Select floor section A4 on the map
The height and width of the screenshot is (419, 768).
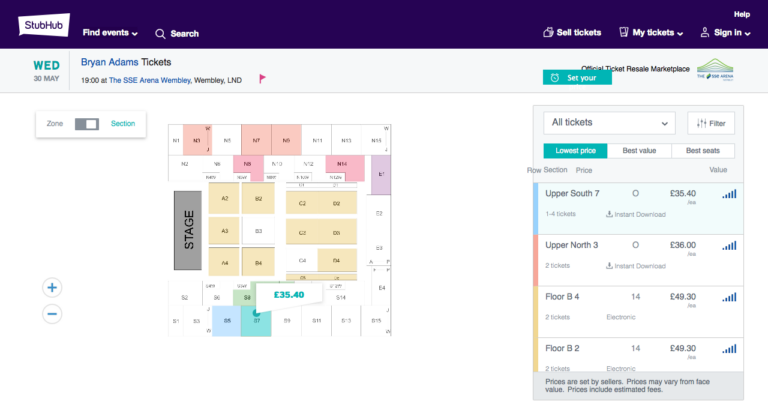tap(224, 262)
